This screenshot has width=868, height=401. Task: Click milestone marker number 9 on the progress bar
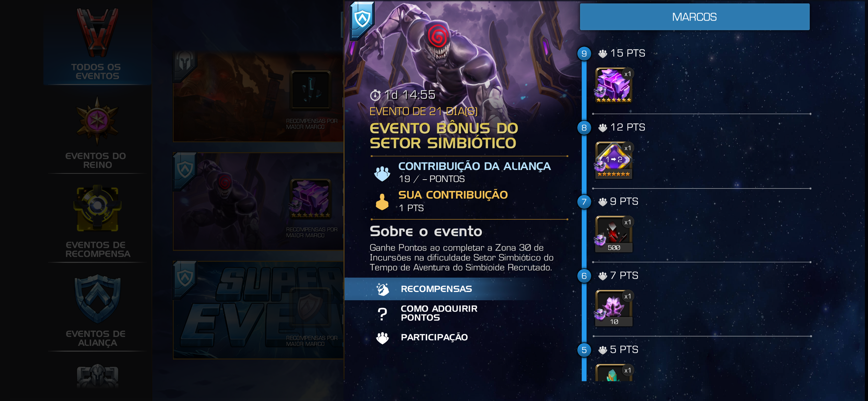pos(584,53)
